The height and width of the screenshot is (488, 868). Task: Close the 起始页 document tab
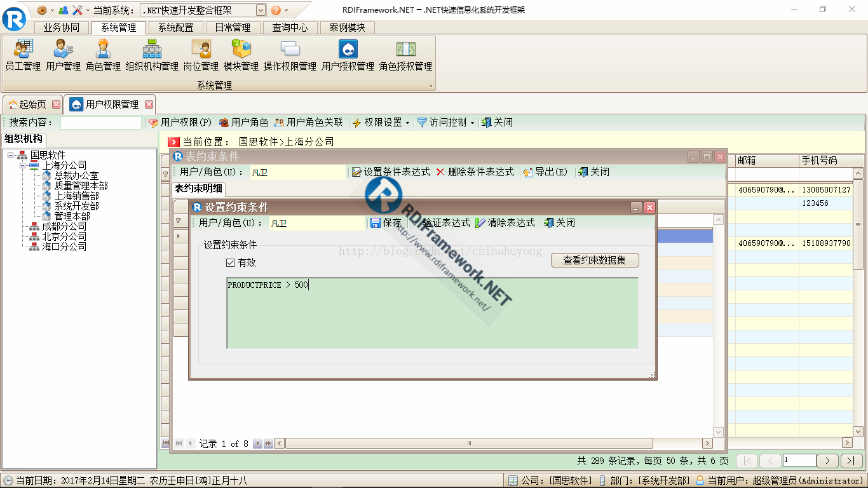(57, 104)
